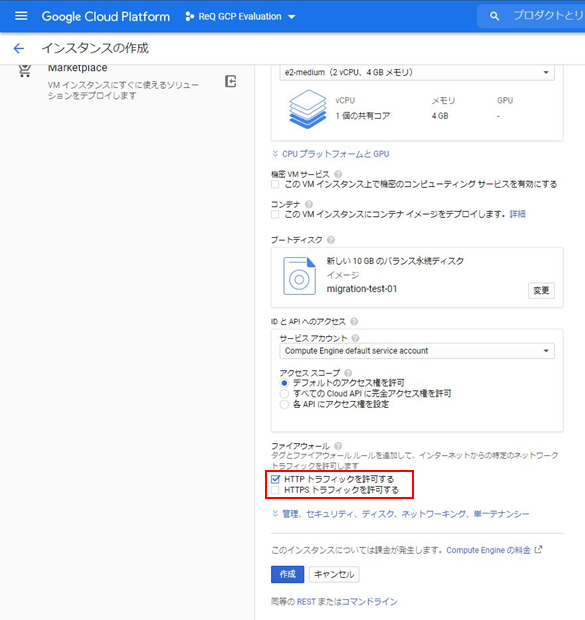Select the Marketplace option in sidebar
This screenshot has height=620, width=585.
(x=123, y=81)
